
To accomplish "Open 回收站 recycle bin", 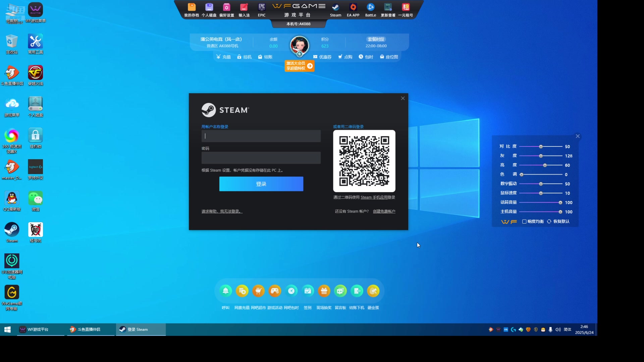I will point(12,44).
